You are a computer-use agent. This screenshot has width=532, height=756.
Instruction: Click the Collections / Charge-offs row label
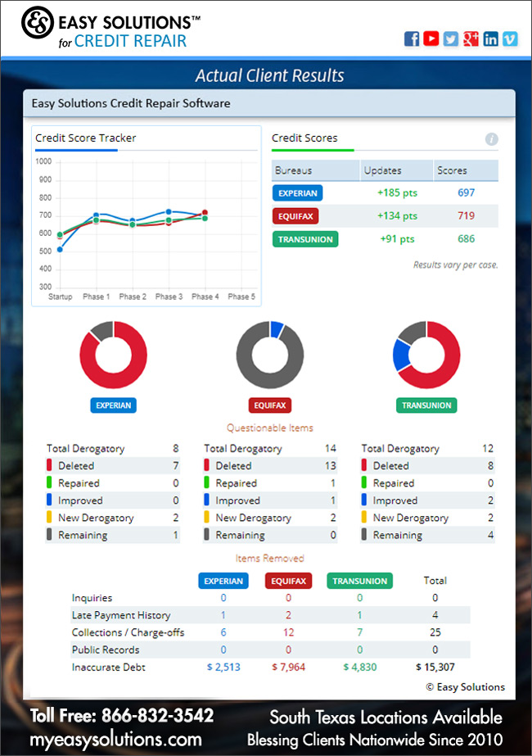(128, 632)
